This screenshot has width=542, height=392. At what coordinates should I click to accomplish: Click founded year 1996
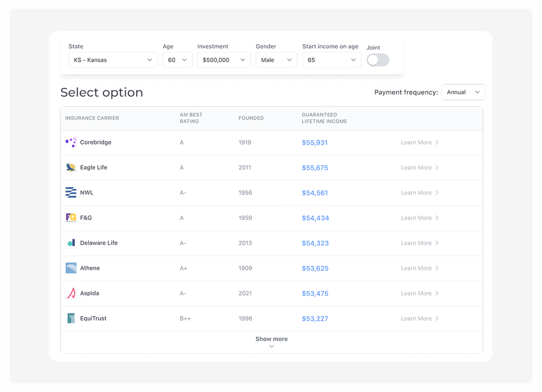[x=245, y=318]
